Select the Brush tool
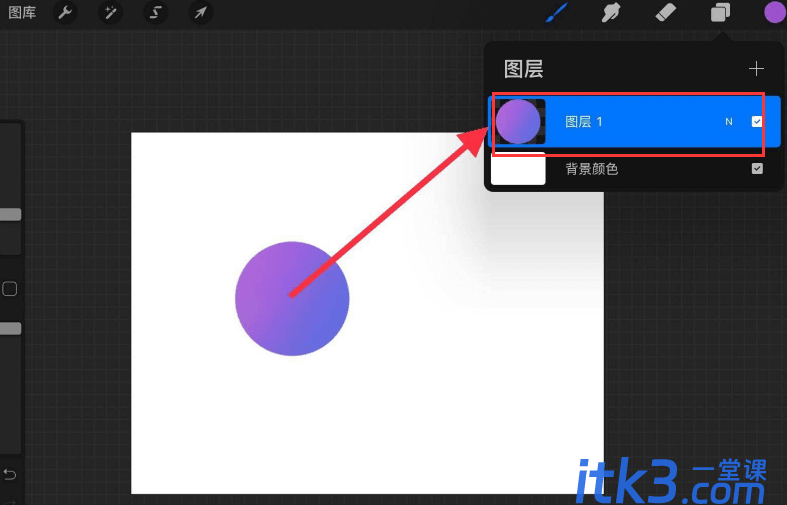787x505 pixels. 557,13
